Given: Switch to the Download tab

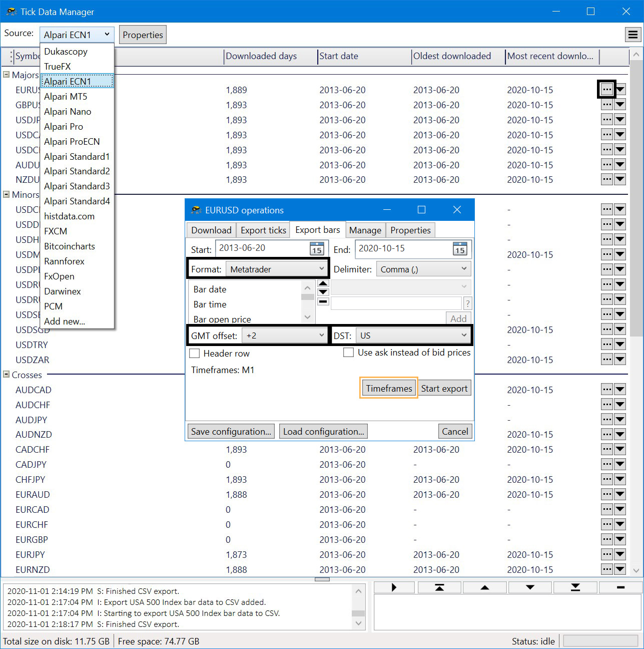Looking at the screenshot, I should 211,230.
